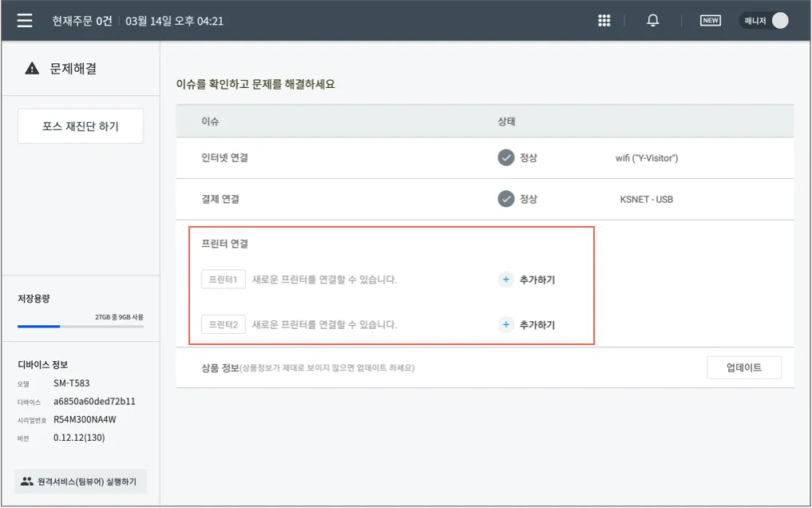The height and width of the screenshot is (508, 812).
Task: Select the 프린터1 label box
Action: 224,280
